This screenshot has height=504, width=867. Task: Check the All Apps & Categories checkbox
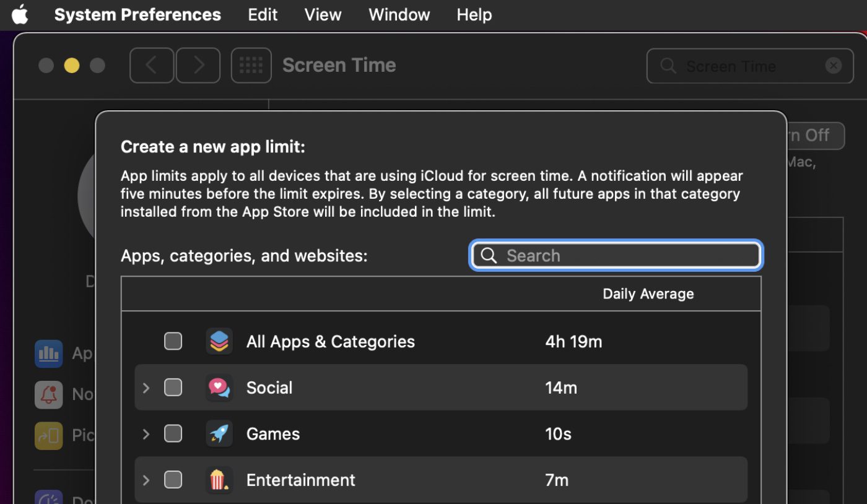[x=173, y=341]
